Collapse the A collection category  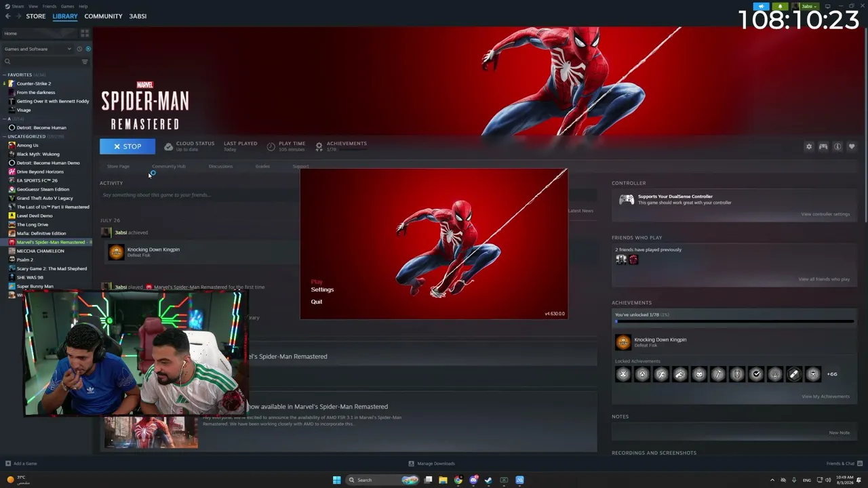tap(5, 119)
